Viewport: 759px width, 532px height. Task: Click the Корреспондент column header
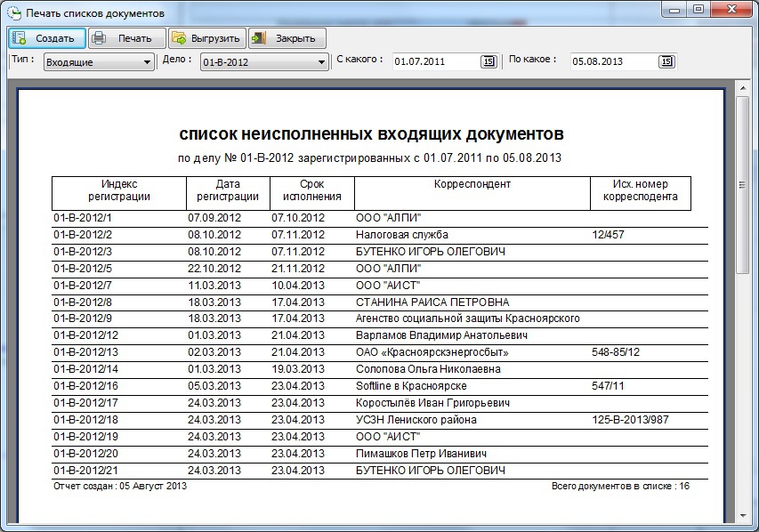click(472, 193)
